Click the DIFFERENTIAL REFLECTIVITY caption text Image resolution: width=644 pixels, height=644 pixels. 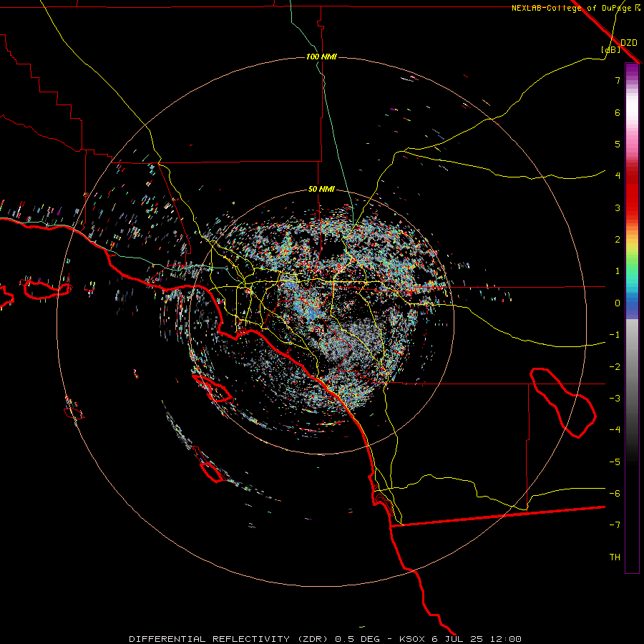pos(209,639)
